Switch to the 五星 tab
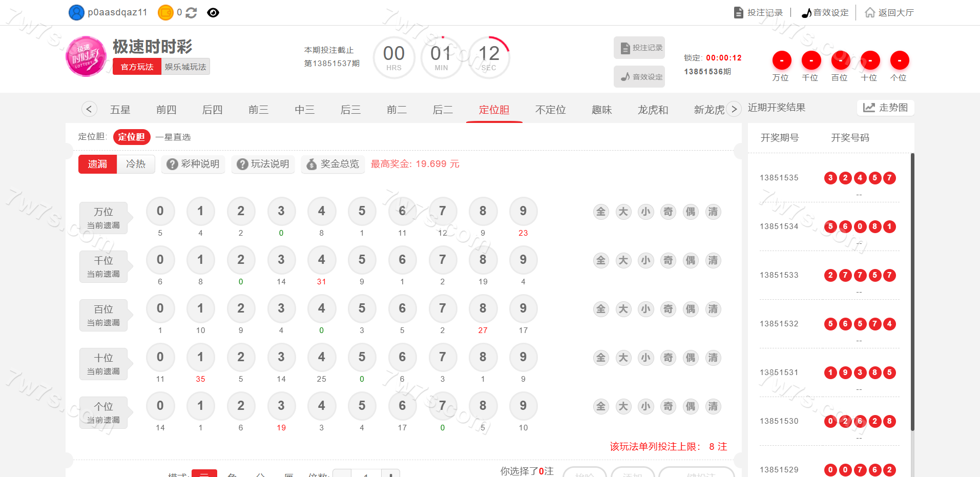This screenshot has height=477, width=980. coord(120,110)
